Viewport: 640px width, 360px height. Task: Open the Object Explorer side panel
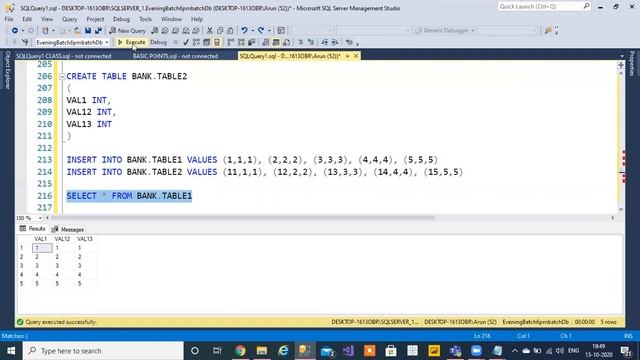coord(7,70)
